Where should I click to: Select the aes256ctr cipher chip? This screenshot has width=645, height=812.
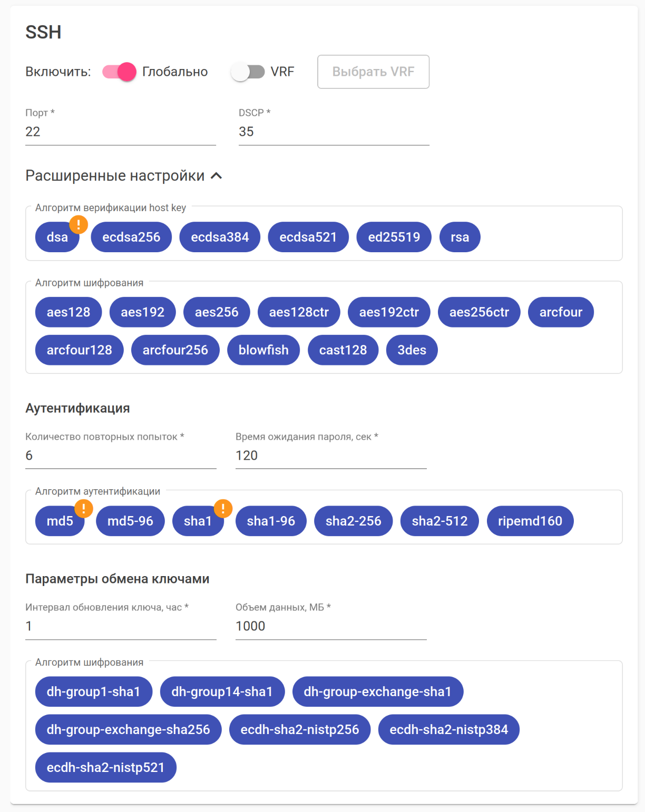479,312
